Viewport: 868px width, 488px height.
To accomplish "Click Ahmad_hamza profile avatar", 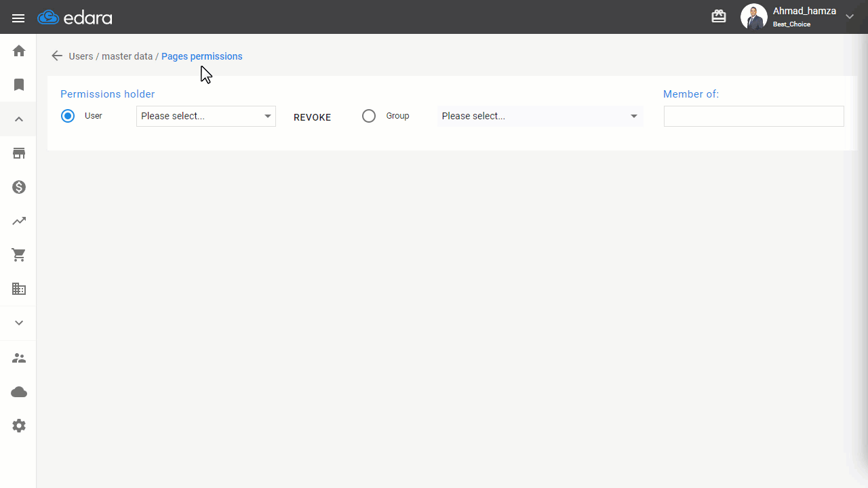I will point(753,17).
